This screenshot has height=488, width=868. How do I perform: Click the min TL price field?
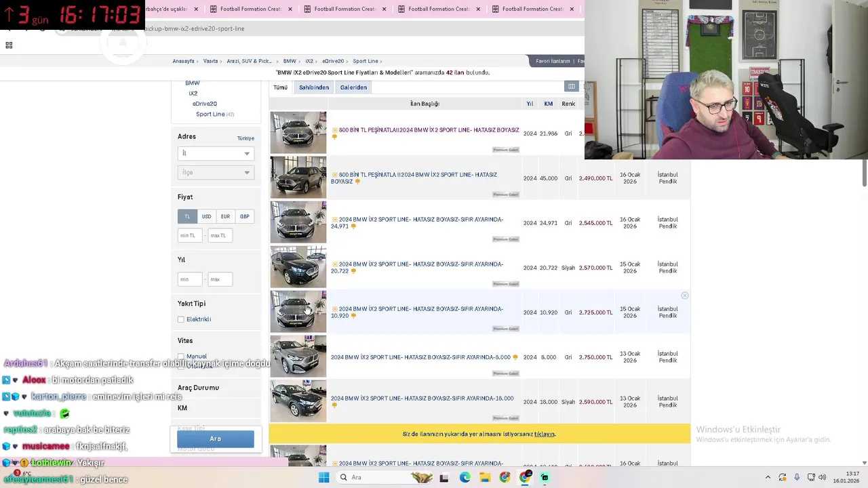click(190, 235)
